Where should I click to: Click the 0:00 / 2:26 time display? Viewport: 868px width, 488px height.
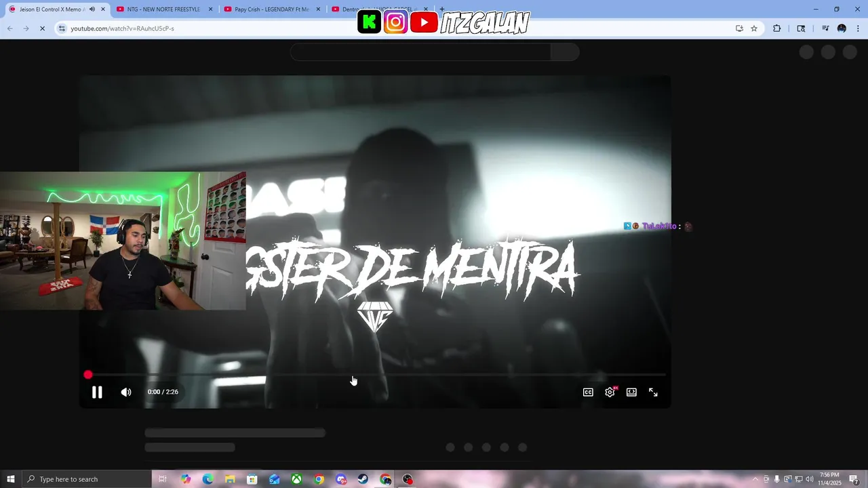point(163,392)
